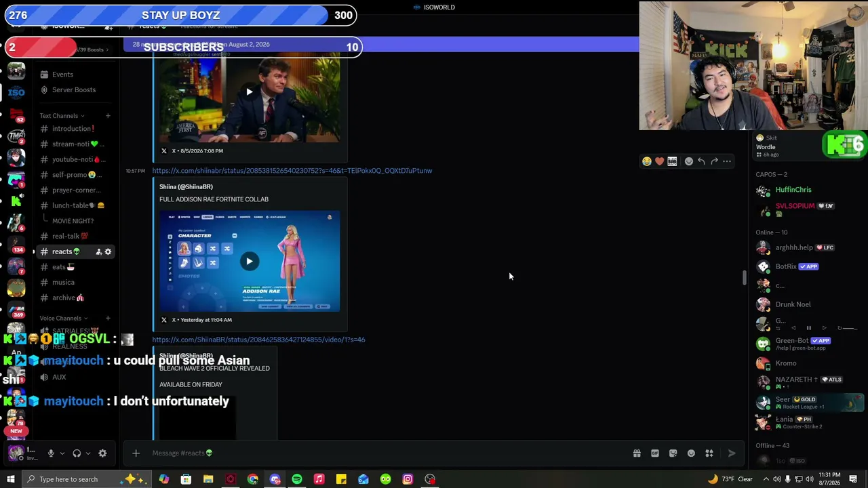React with the laughing emoji on message
Viewport: 868px width, 488px height.
[x=647, y=161]
